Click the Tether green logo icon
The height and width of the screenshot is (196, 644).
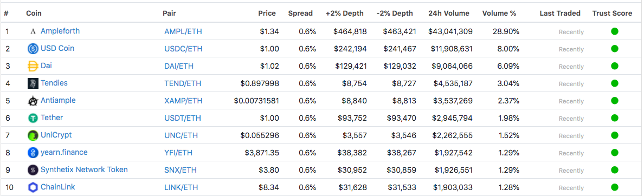point(33,118)
